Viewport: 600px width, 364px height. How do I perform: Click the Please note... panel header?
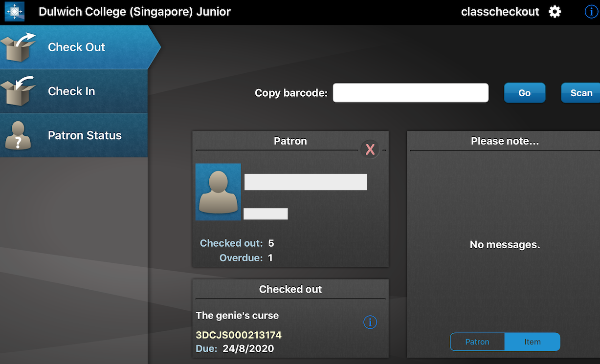tap(505, 141)
